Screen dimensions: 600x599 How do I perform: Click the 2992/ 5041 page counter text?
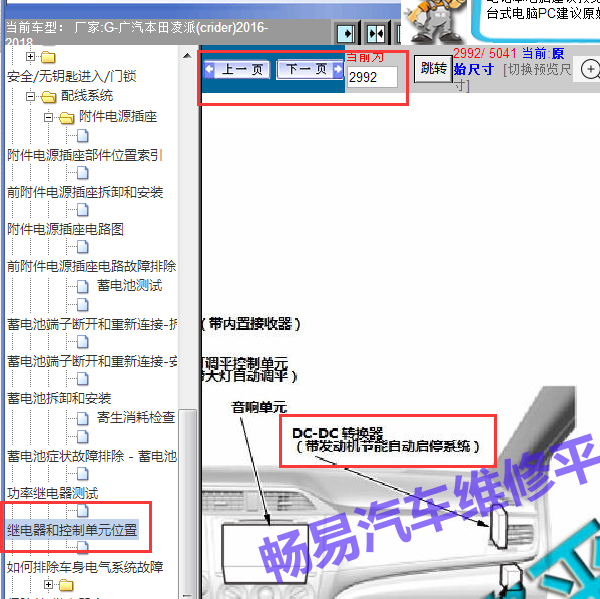[485, 53]
